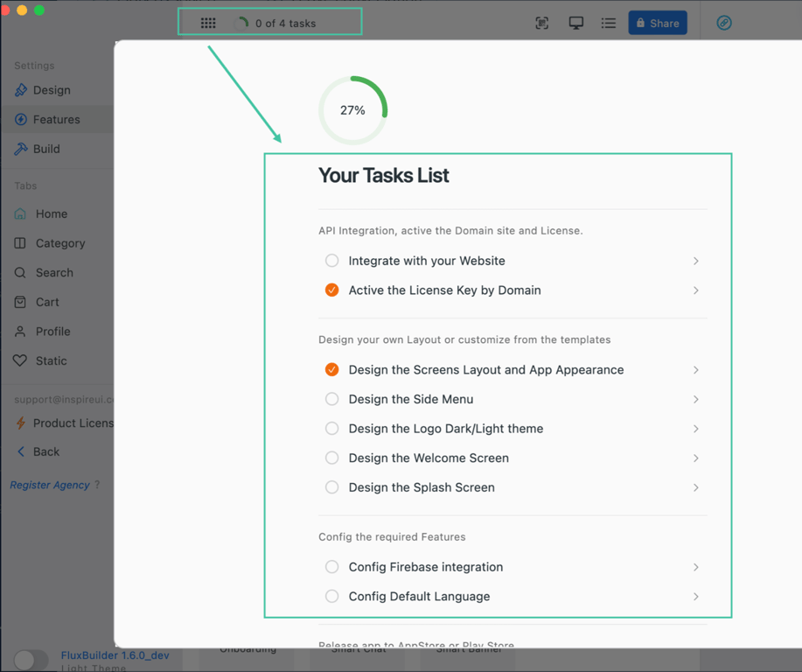The height and width of the screenshot is (672, 802).
Task: Open the Design settings in sidebar
Action: tap(51, 90)
